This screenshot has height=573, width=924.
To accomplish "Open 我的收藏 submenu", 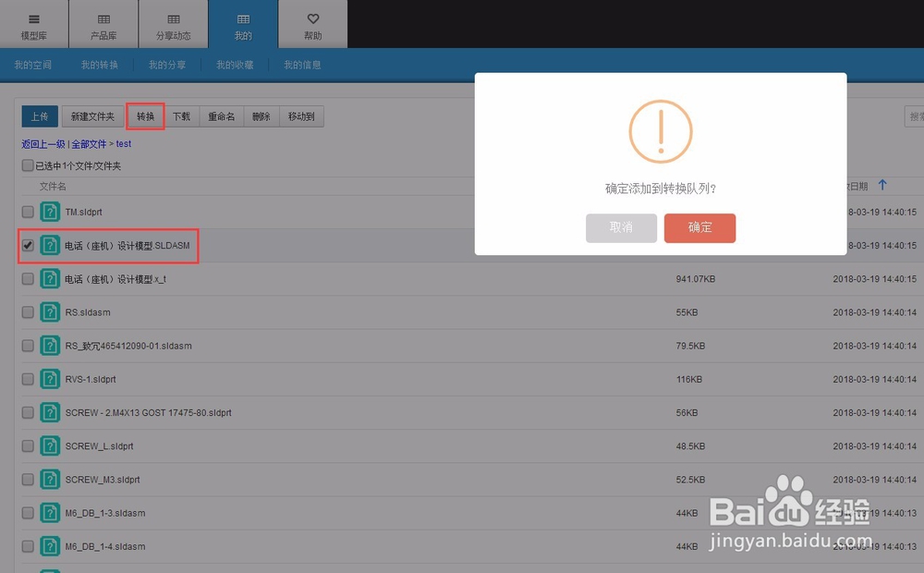I will tap(235, 65).
